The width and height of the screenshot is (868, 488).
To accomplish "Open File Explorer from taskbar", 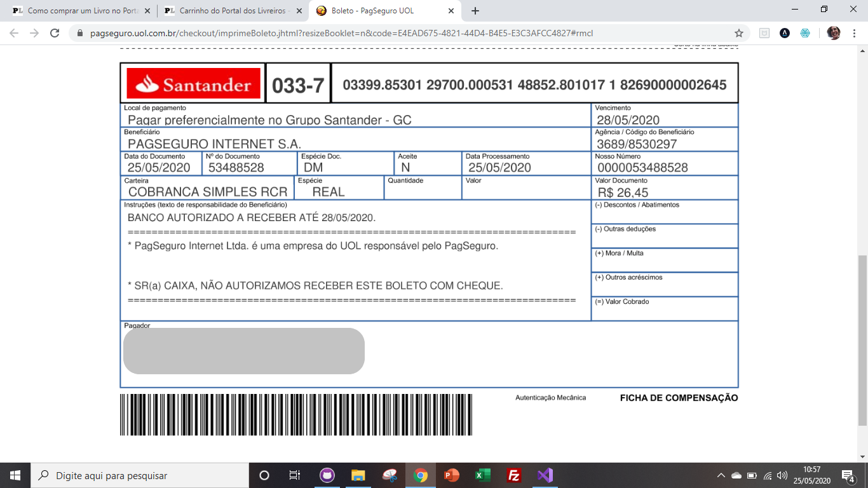I will (x=358, y=475).
